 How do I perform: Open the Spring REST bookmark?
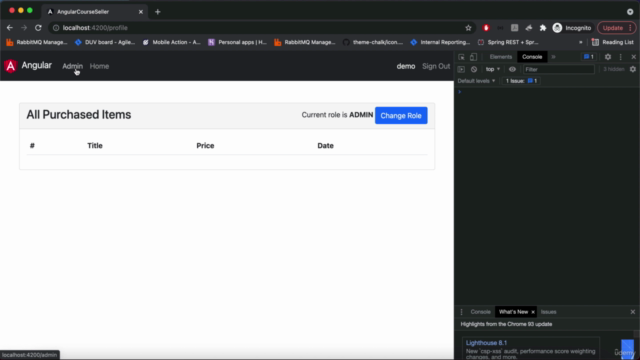[x=508, y=42]
